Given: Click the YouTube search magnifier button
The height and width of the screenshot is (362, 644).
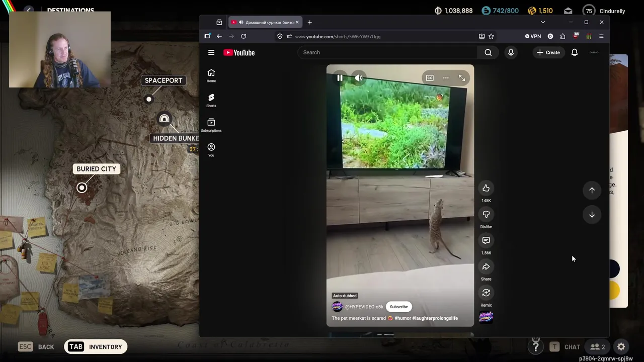Looking at the screenshot, I should tap(488, 52).
